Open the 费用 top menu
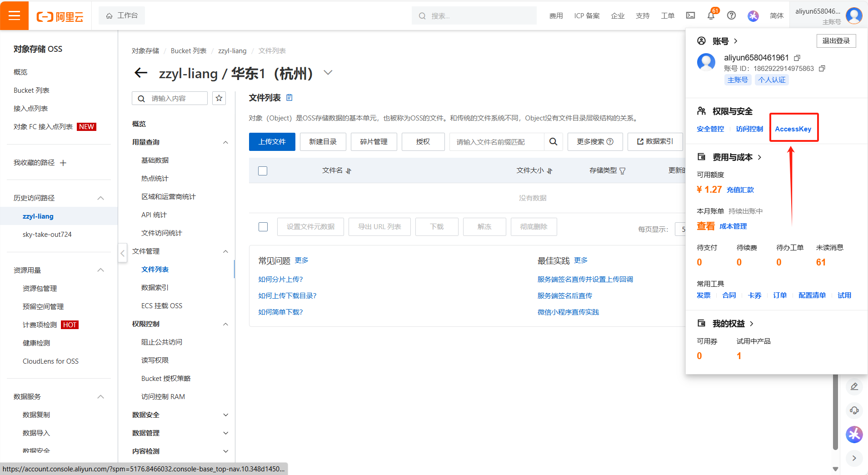The width and height of the screenshot is (868, 475). 556,16
